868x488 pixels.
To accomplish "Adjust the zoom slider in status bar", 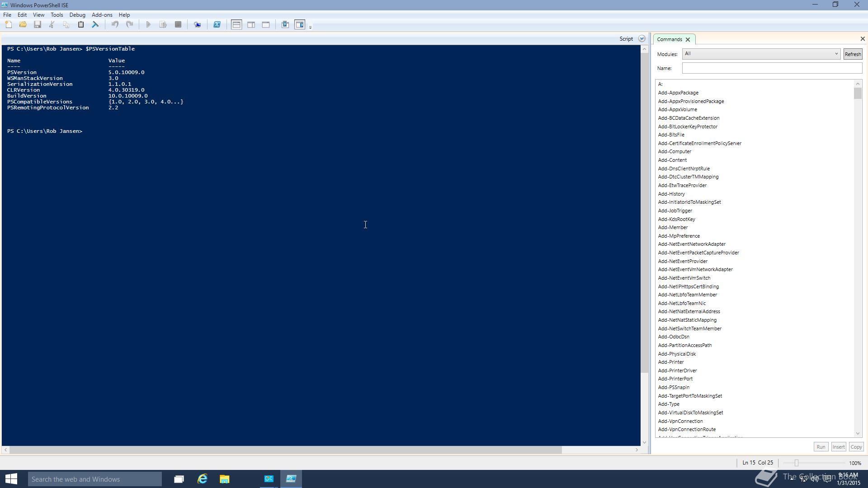I will pos(797,463).
